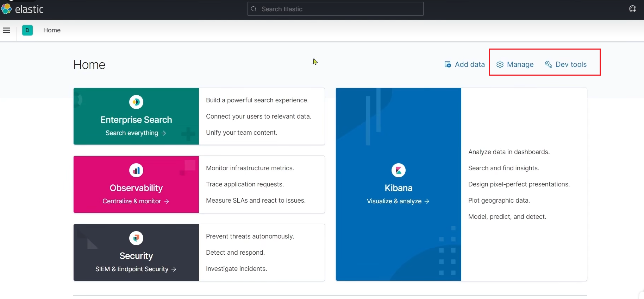
Task: Click the Manage gear icon
Action: [x=500, y=64]
